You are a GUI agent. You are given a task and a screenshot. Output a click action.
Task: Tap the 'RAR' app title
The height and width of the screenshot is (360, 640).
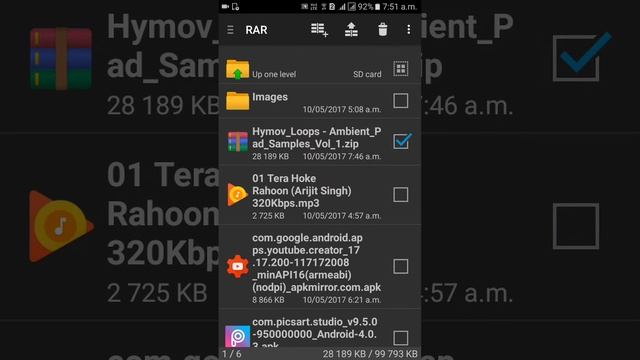[x=256, y=30]
